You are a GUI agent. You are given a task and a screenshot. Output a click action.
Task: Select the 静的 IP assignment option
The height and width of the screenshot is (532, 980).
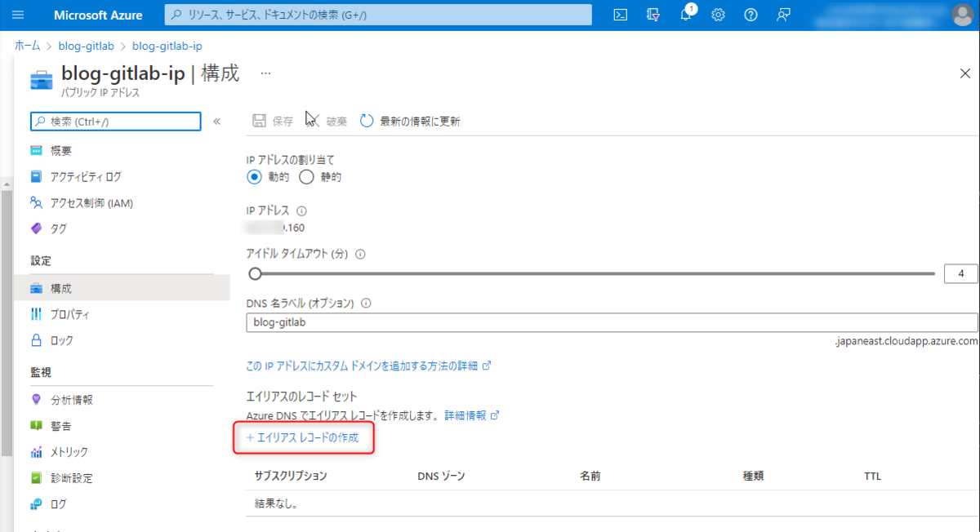(306, 176)
